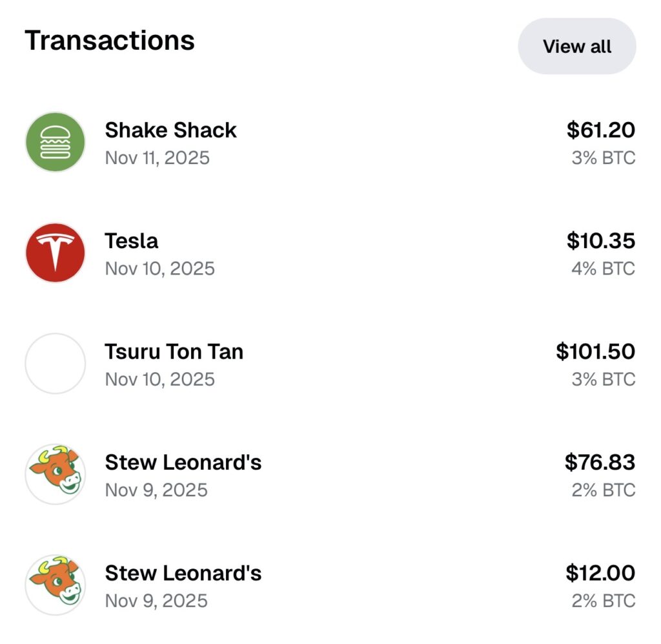
Task: Click the Nov 11, 2025 date
Action: [157, 158]
